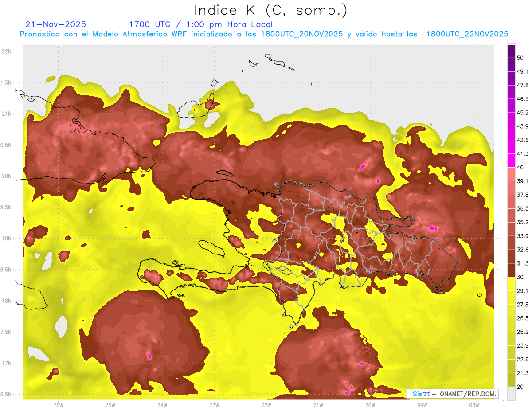Click the '72W' longitude label
532x411 pixels.
coord(266,405)
